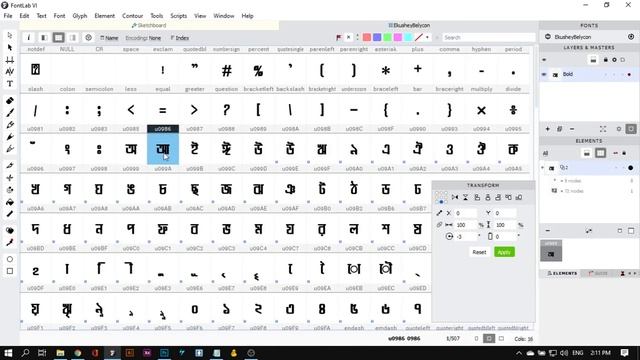
Task: Click the minus icon below Elements list
Action: pos(548,231)
